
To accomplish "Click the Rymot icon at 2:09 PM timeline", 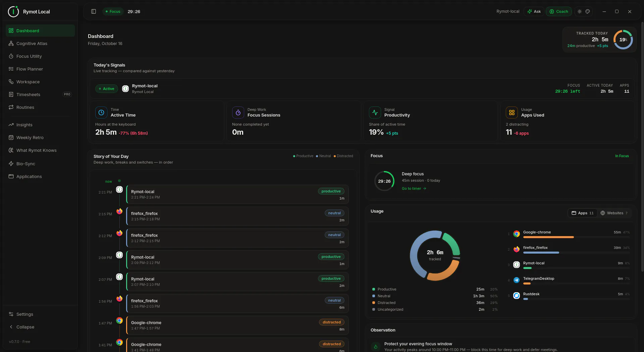I will pyautogui.click(x=119, y=255).
